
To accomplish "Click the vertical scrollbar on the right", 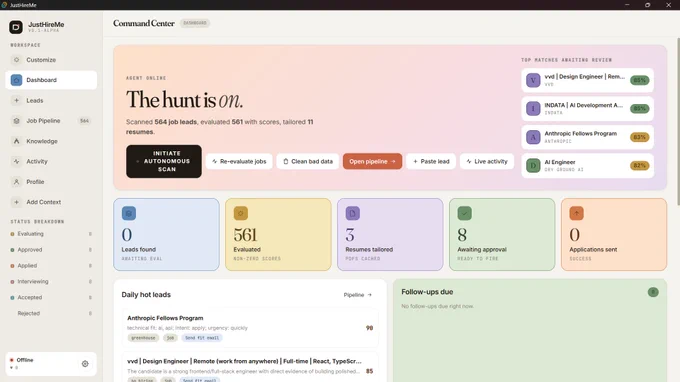I will pyautogui.click(x=678, y=121).
